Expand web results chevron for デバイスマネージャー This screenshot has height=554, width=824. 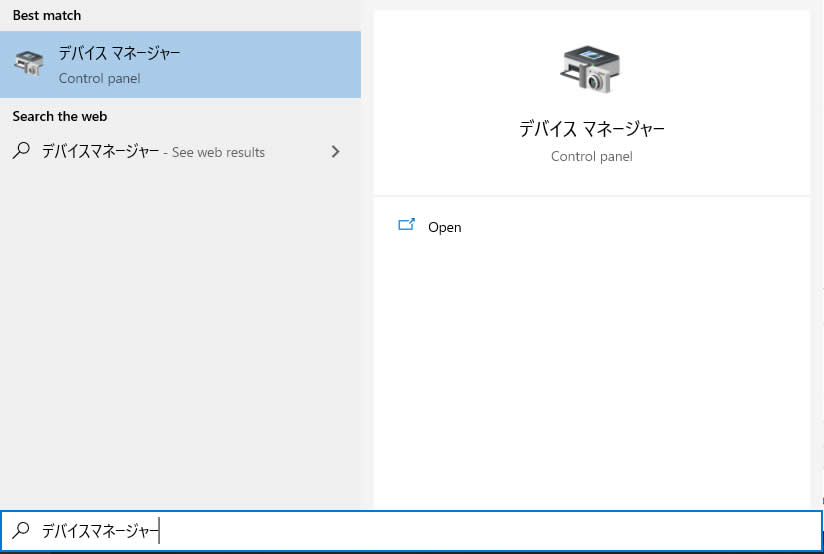click(x=335, y=152)
